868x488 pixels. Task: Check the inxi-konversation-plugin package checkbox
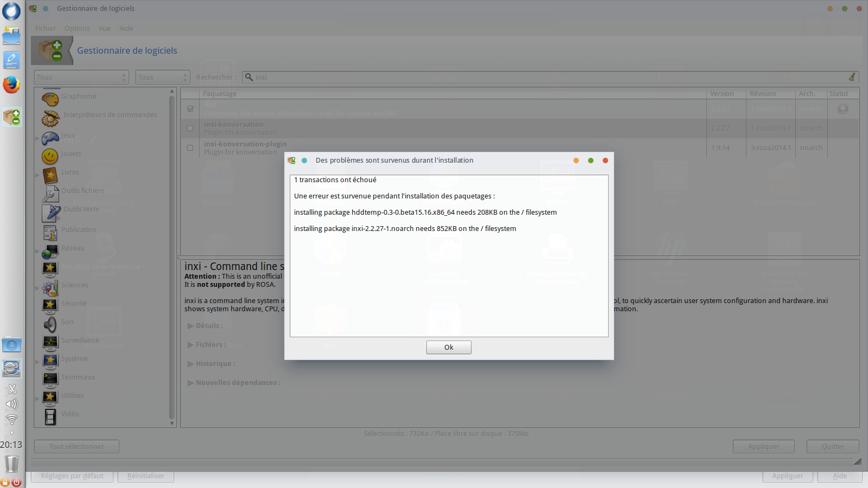click(190, 147)
